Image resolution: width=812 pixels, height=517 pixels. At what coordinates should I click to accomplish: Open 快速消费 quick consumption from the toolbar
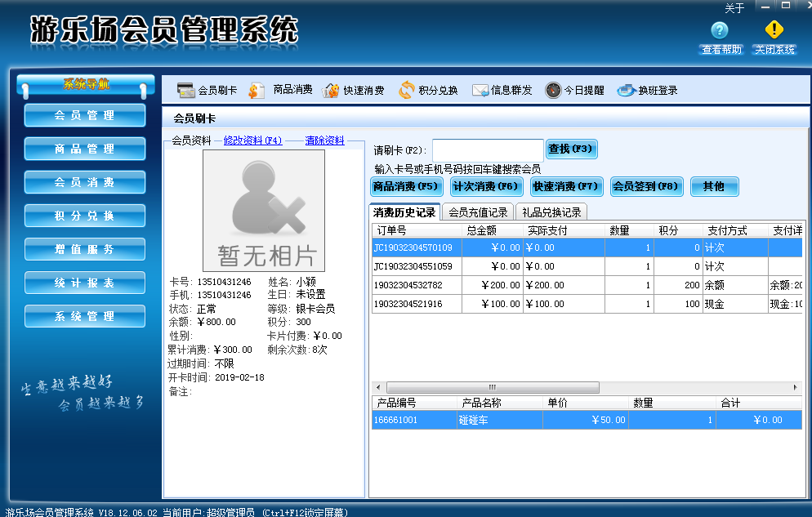pyautogui.click(x=361, y=90)
